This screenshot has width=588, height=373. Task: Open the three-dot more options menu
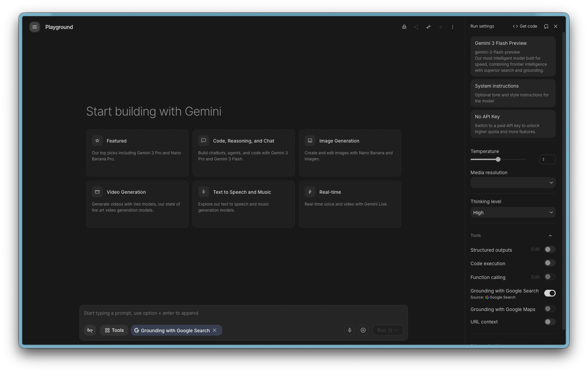452,27
